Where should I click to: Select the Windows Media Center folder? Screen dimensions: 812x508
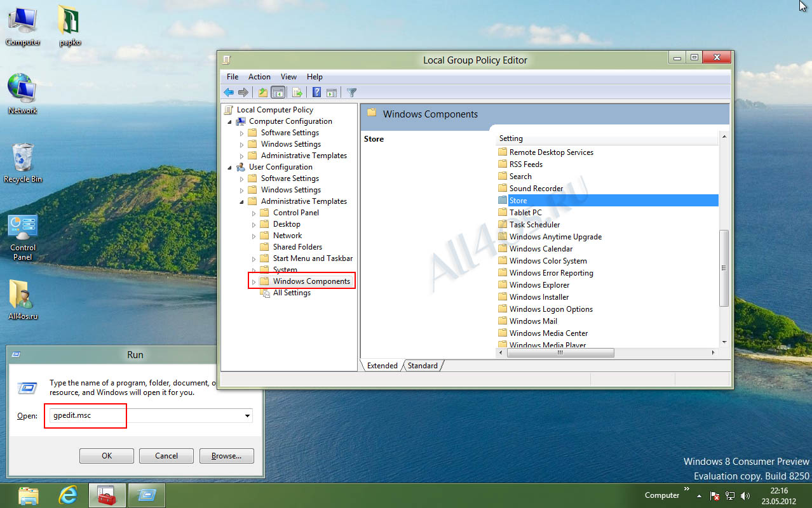543,333
